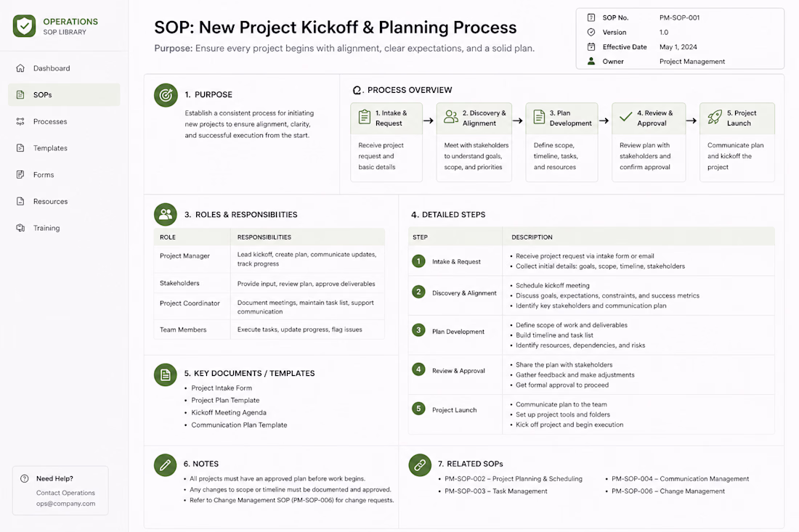Click the Review & Approval checkmark card
The height and width of the screenshot is (532, 799).
649,142
